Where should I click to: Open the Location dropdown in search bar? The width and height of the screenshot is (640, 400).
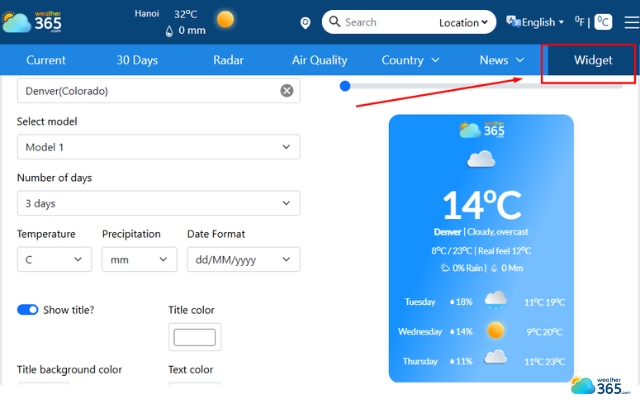click(463, 22)
